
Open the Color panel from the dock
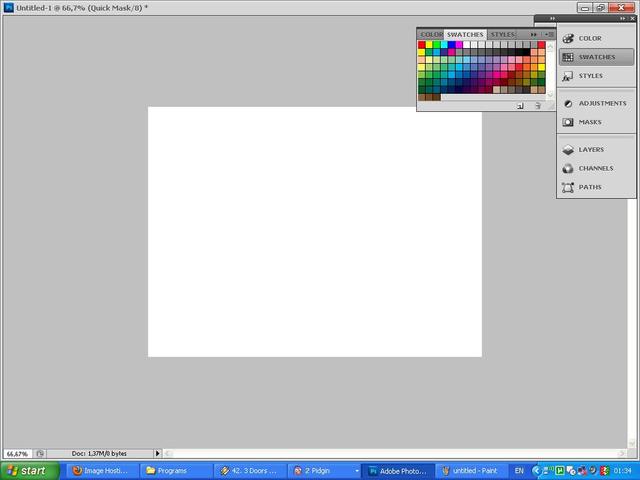point(589,38)
